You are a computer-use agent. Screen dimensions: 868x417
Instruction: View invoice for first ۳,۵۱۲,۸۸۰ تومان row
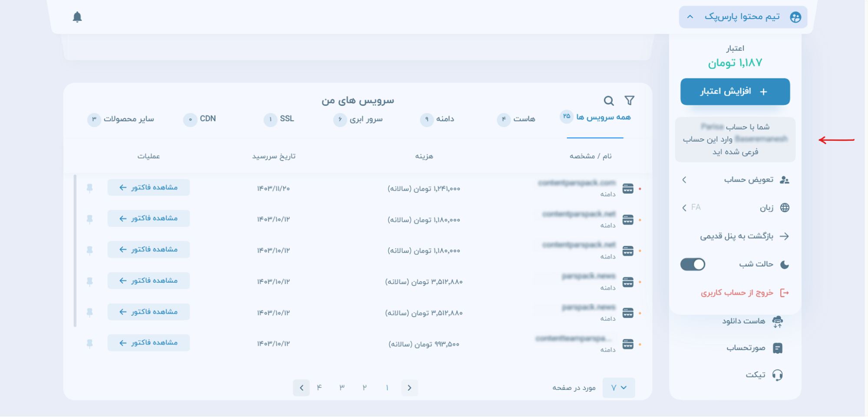(x=149, y=281)
